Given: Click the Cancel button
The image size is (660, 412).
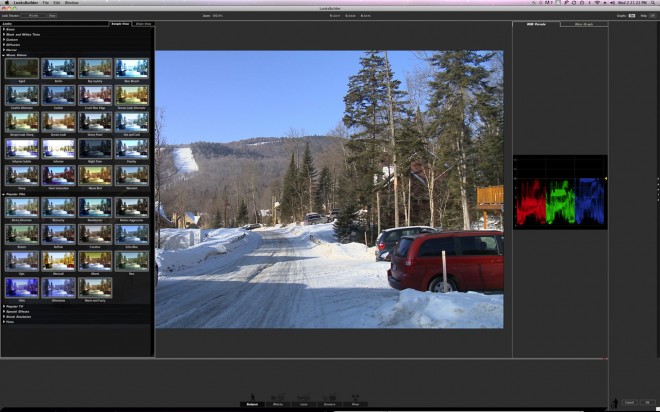Looking at the screenshot, I should (x=629, y=402).
